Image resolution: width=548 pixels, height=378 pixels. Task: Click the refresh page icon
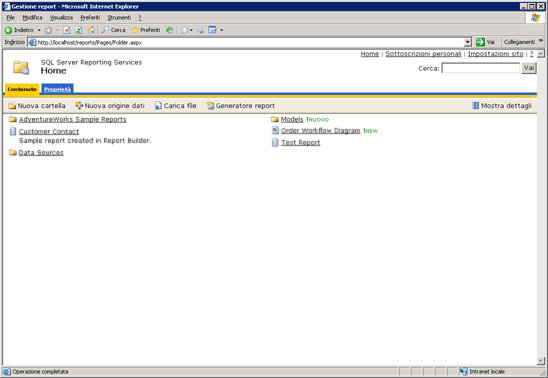click(x=79, y=30)
